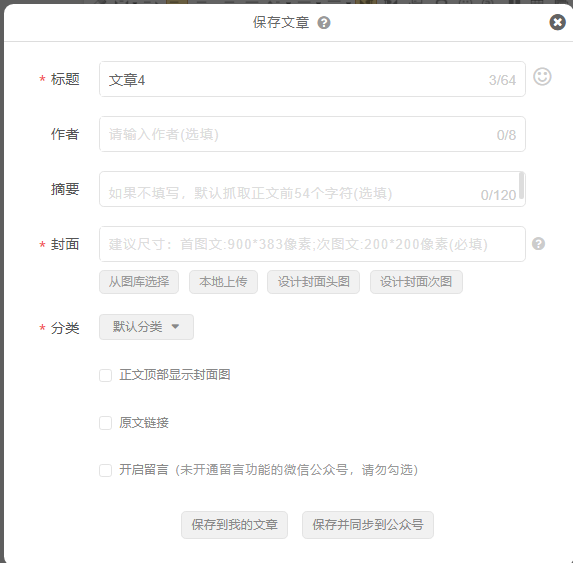
Task: Click 保存并同步到公众号 button
Action: tap(368, 525)
